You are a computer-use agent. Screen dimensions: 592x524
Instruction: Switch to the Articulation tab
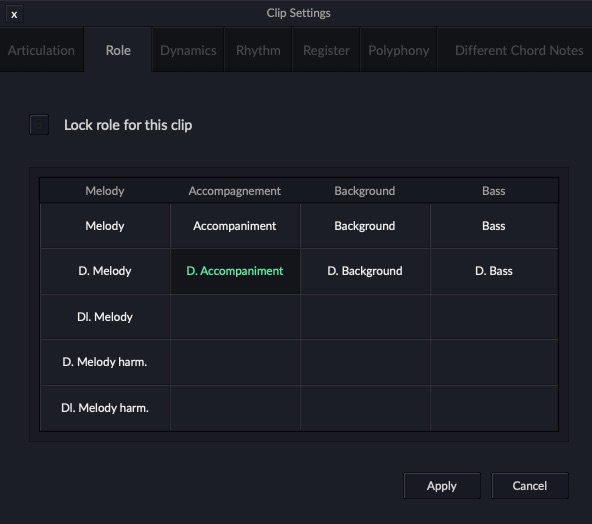[x=42, y=50]
